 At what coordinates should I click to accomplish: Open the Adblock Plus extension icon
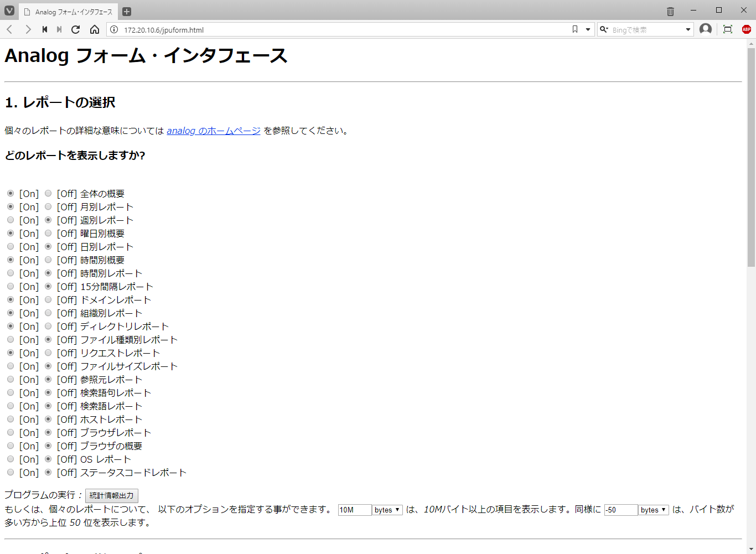pyautogui.click(x=747, y=29)
